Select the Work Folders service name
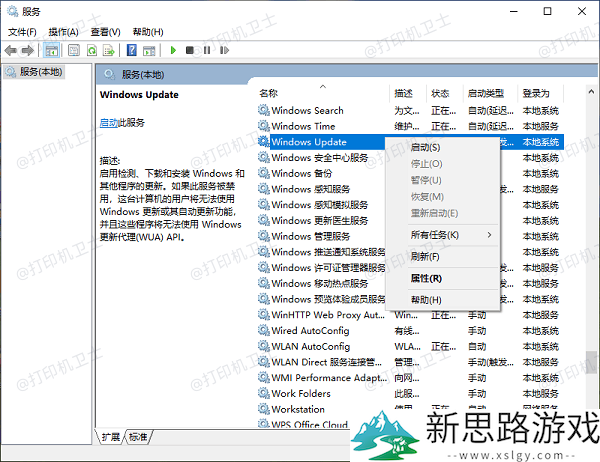 click(x=301, y=393)
